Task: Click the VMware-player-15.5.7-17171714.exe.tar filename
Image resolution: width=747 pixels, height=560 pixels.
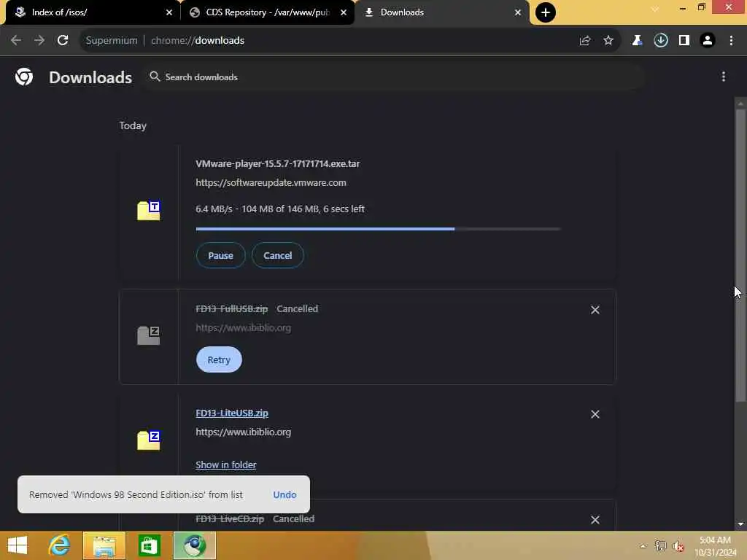Action: coord(278,164)
